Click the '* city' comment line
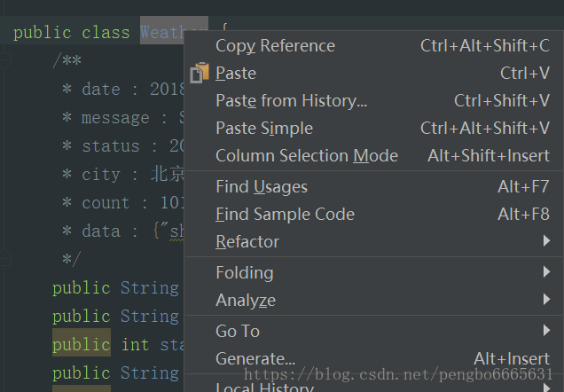564x392 pixels. click(122, 175)
